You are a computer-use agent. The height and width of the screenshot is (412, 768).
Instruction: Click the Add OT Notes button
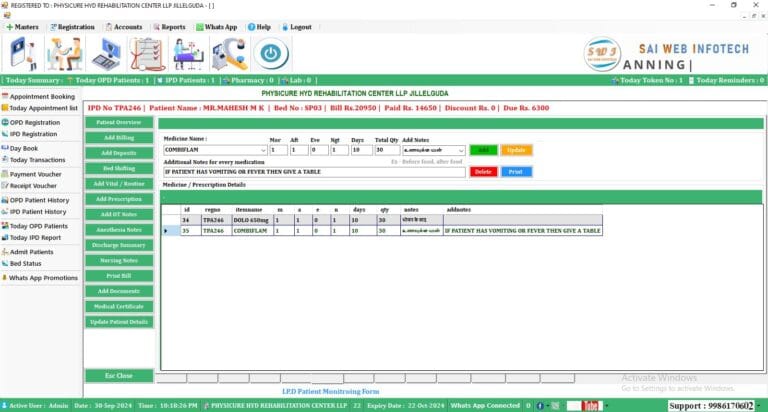[x=119, y=214]
